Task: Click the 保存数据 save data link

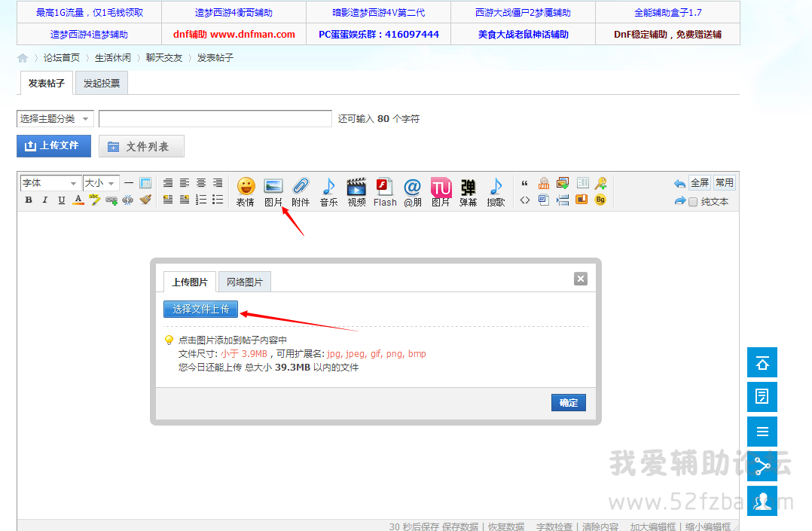Action: 459,526
